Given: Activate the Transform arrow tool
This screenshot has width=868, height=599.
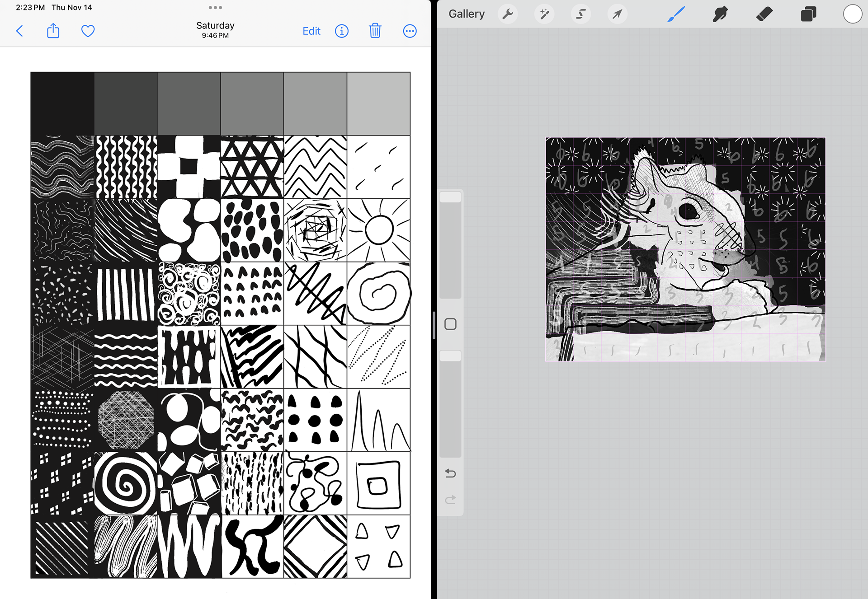Looking at the screenshot, I should [x=617, y=14].
